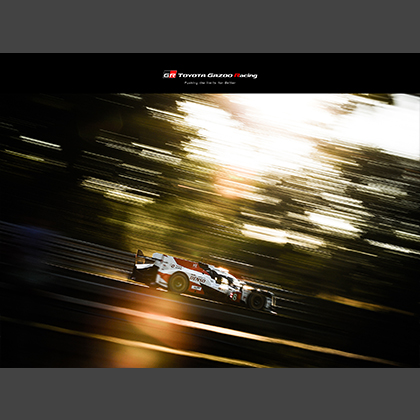Select the race car in the photo
Screen dimensions: 420x420
pos(203,282)
